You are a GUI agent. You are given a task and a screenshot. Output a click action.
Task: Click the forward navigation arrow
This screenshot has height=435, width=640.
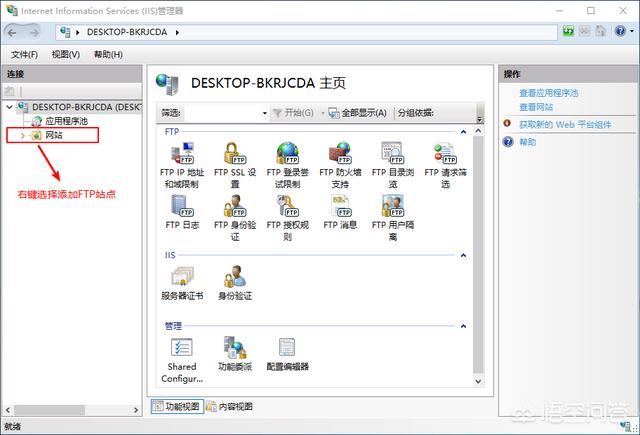click(34, 33)
